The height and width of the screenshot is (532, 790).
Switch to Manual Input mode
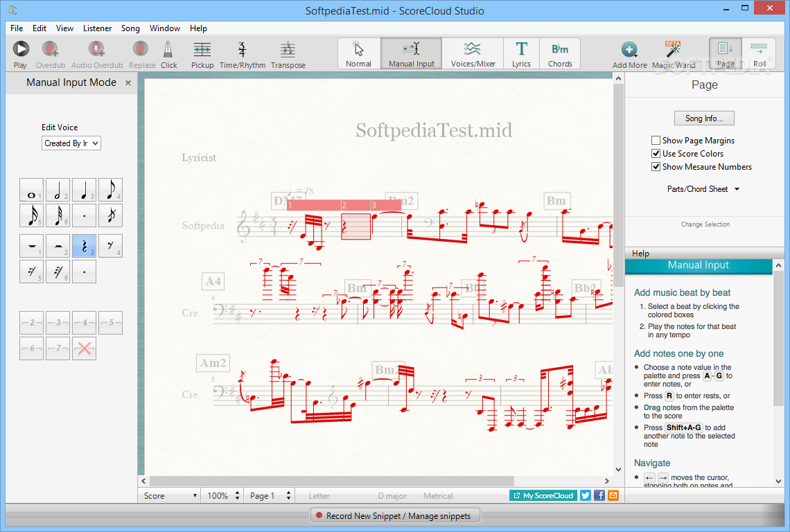pos(411,53)
